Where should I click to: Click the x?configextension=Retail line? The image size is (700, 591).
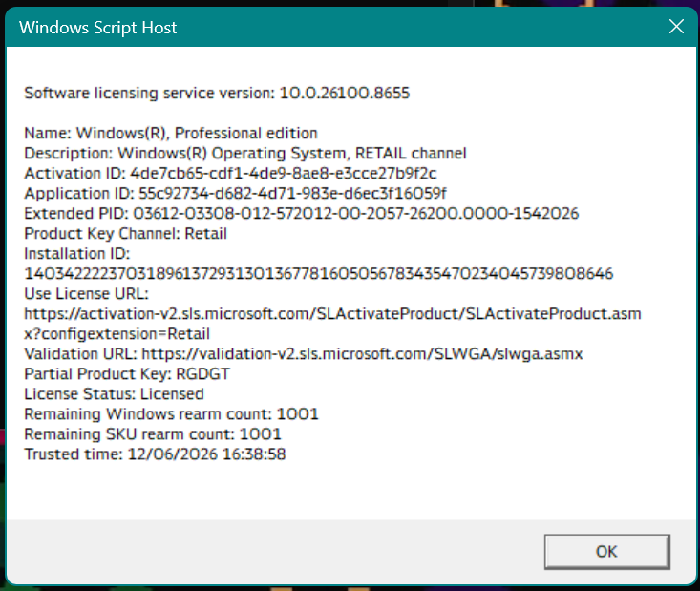pos(117,334)
